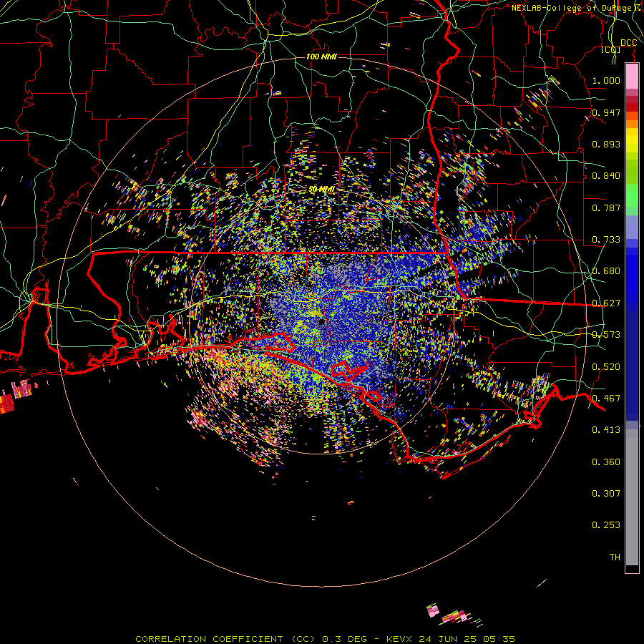Viewport: 644px width, 644px height.
Task: Click the 1.000 color scale value
Action: 606,80
